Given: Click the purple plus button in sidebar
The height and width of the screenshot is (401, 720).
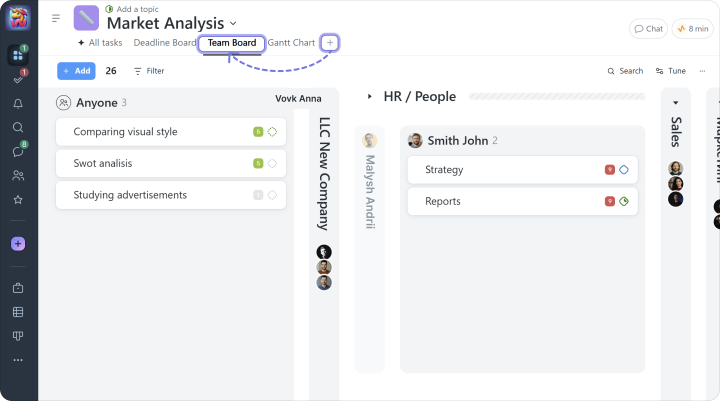Looking at the screenshot, I should pos(18,244).
